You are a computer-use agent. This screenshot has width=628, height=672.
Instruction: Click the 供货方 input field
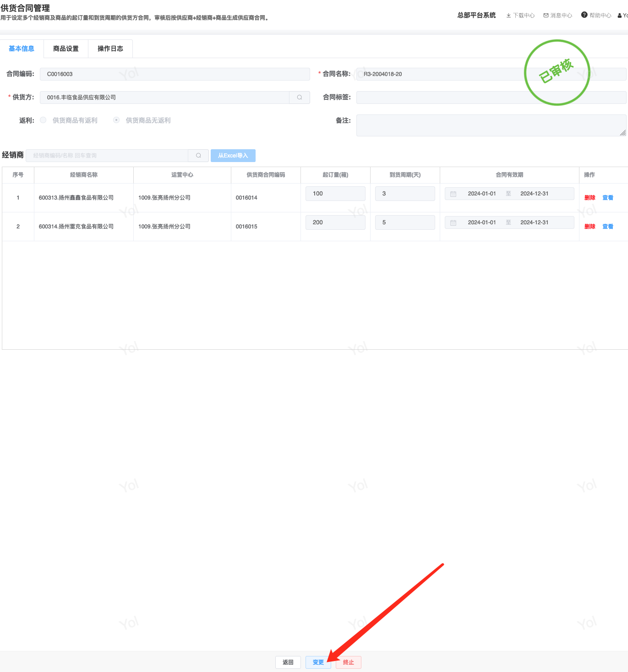(164, 98)
